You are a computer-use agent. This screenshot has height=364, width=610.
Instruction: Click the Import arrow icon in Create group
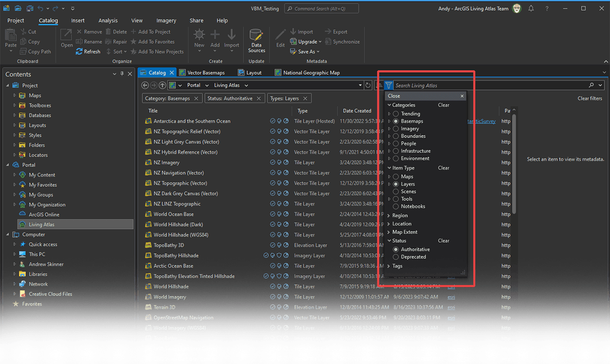coord(231,35)
